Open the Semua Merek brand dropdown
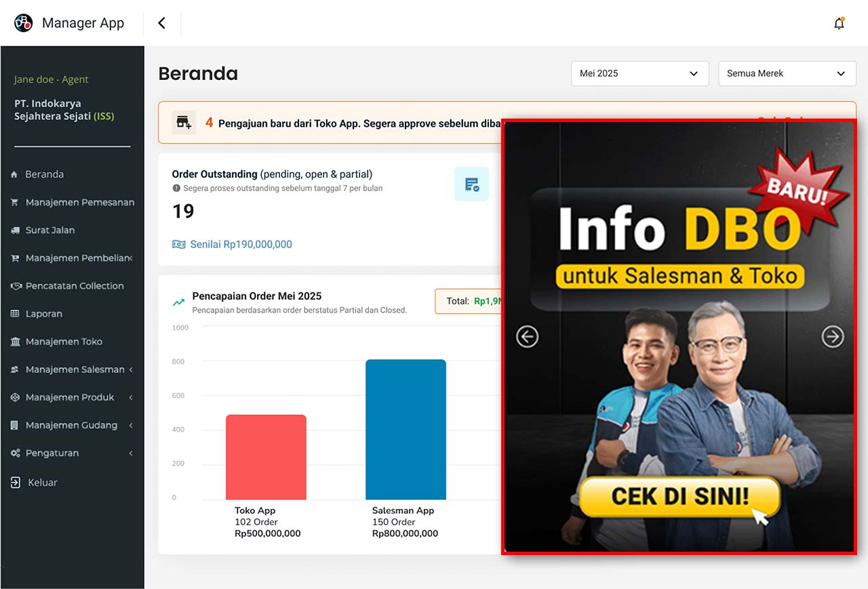Viewport: 868px width, 589px height. coord(786,73)
